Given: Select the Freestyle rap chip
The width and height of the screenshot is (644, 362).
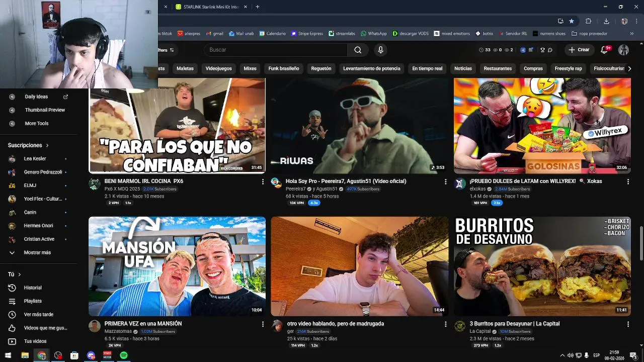Looking at the screenshot, I should (x=568, y=68).
